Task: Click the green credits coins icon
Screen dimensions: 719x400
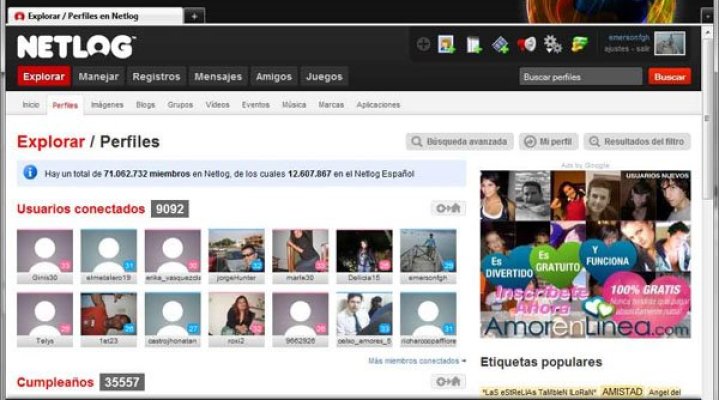Action: pos(580,44)
